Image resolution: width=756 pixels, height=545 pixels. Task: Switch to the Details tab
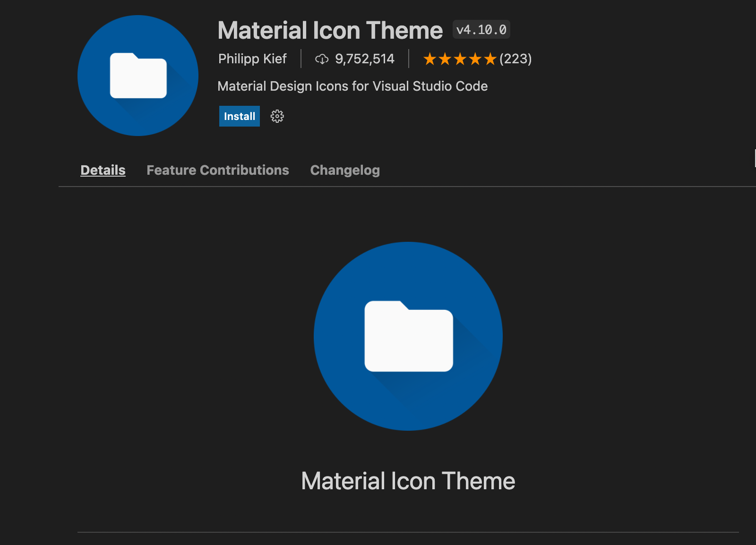[103, 170]
